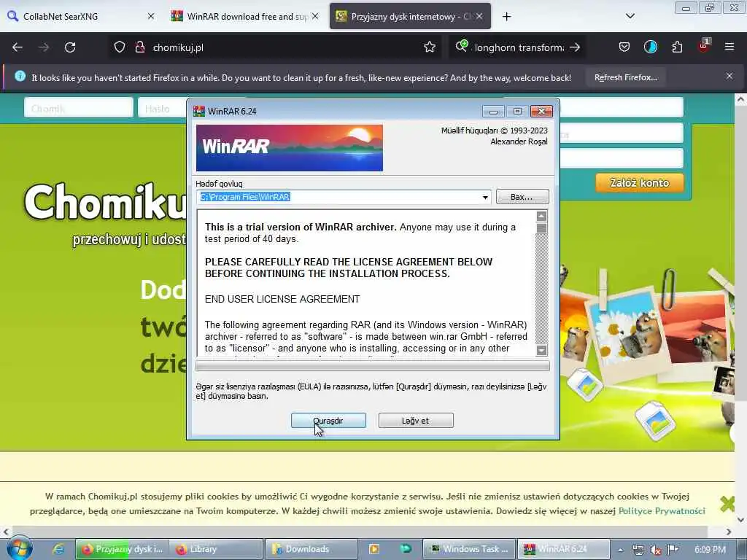This screenshot has height=560, width=747.
Task: Click the first registration form field
Action: [622, 108]
